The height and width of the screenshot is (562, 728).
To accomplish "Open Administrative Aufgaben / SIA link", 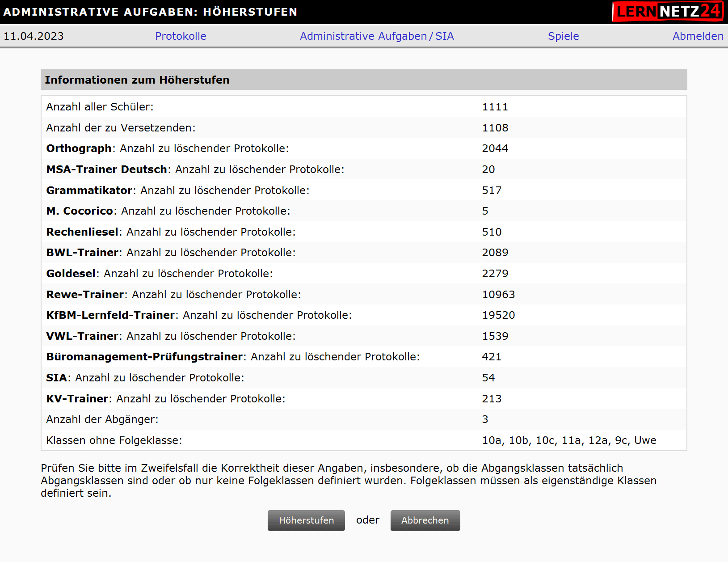I will click(377, 36).
